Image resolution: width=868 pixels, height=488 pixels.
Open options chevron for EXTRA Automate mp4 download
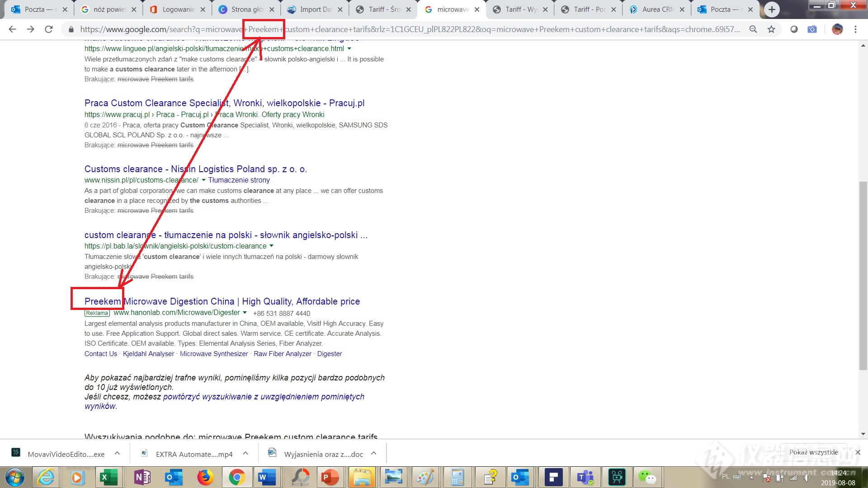click(x=245, y=453)
